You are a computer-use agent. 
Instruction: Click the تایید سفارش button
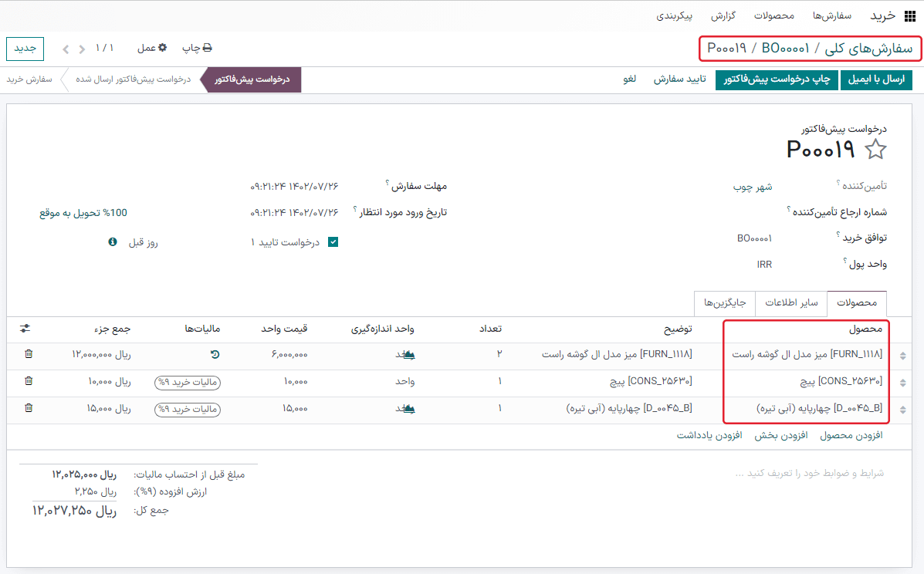click(680, 79)
